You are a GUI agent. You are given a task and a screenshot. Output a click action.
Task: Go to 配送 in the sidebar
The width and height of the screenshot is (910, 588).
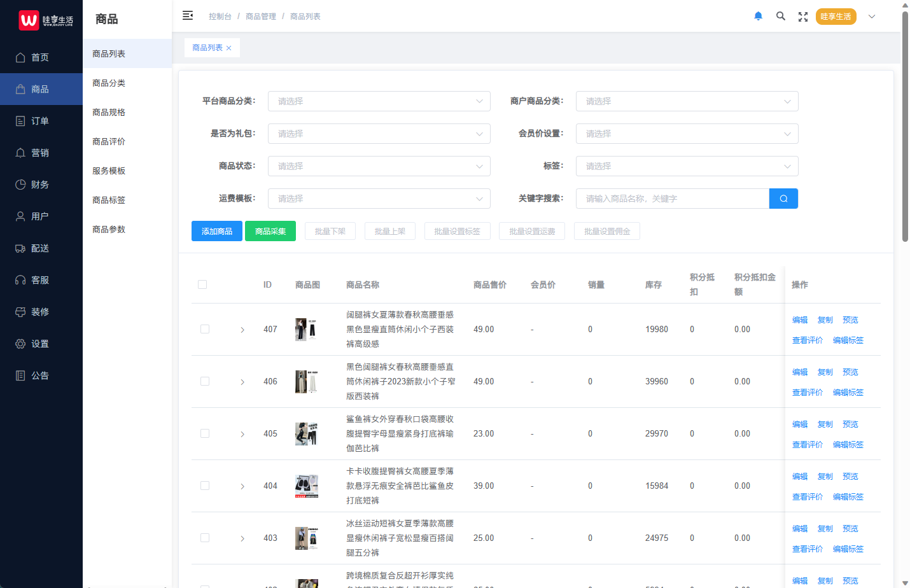click(x=40, y=248)
